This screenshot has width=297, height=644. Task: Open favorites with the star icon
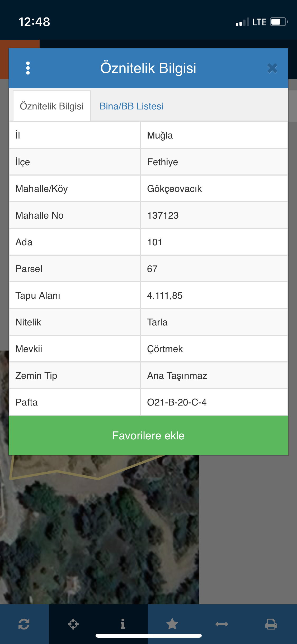click(172, 624)
